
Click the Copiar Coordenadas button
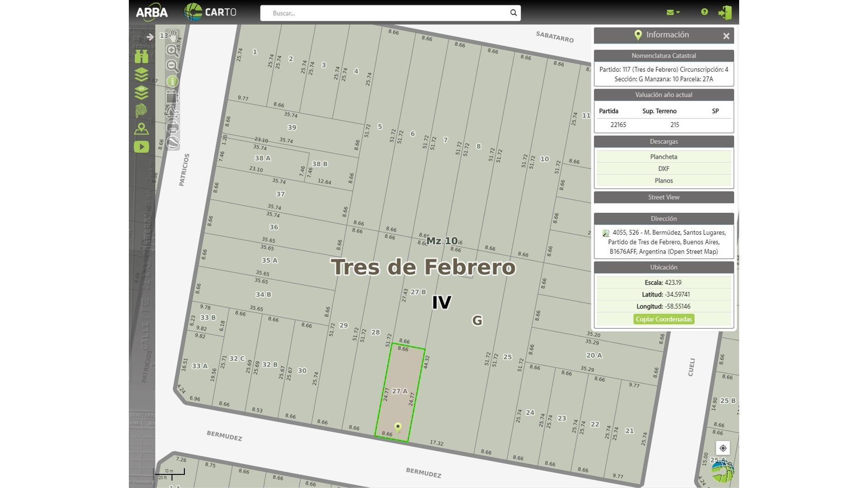point(663,319)
